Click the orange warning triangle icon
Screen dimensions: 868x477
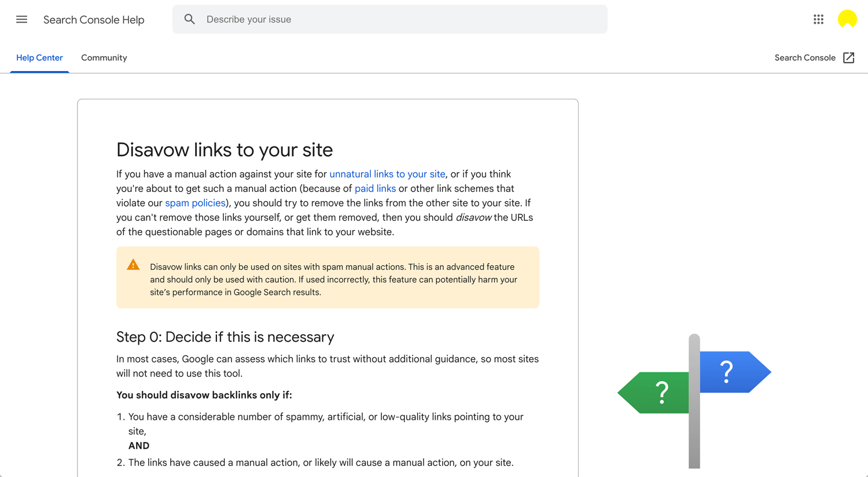coord(133,265)
